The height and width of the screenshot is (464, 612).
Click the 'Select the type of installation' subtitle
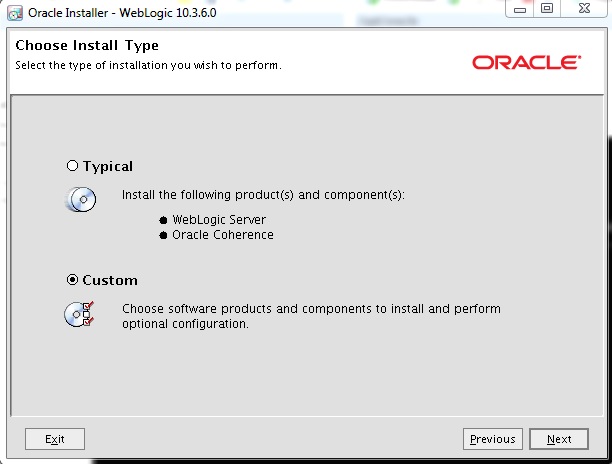pos(148,65)
